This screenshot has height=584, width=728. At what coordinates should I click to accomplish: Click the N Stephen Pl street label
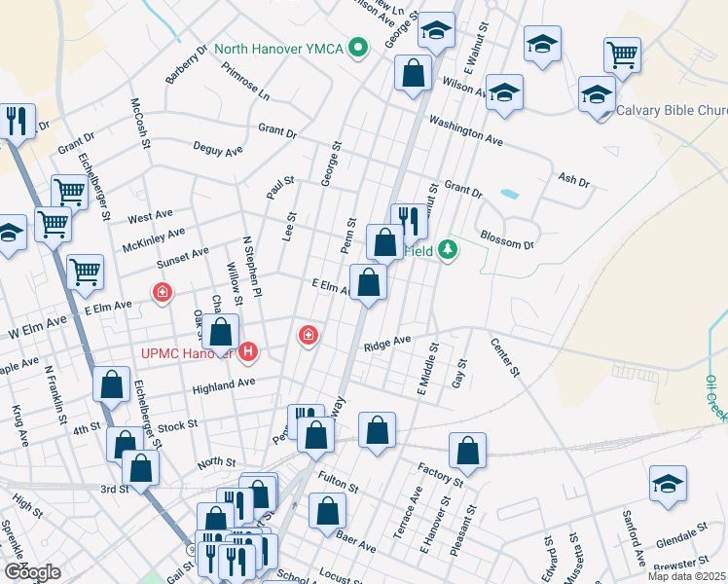pos(253,267)
